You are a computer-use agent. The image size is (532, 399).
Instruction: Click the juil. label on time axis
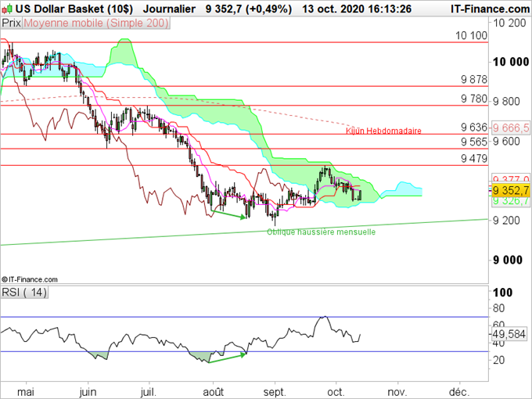point(149,392)
